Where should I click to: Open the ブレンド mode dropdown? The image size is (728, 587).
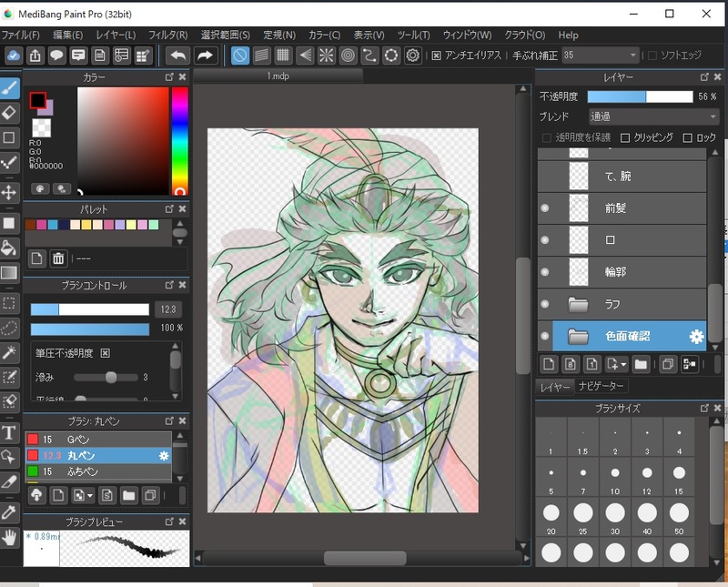(x=653, y=116)
